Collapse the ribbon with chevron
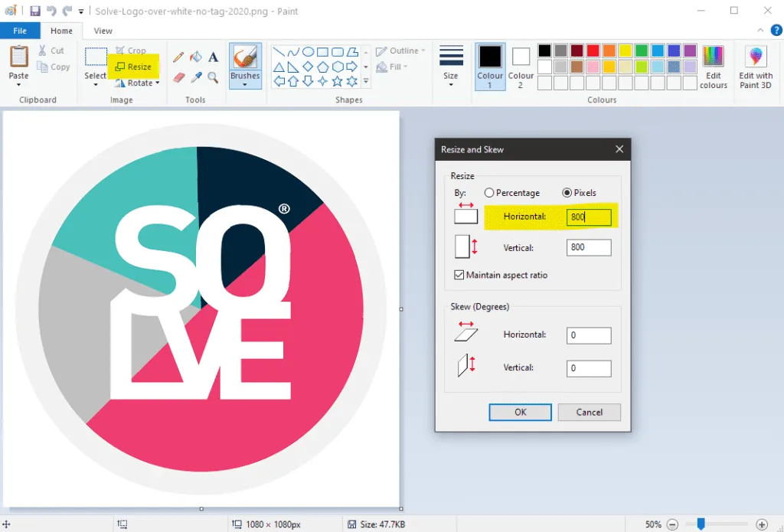The height and width of the screenshot is (532, 784). pyautogui.click(x=760, y=31)
